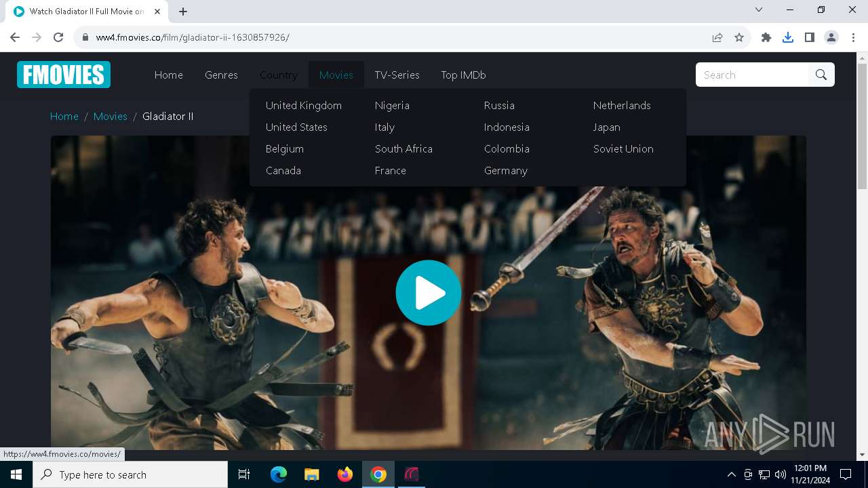The width and height of the screenshot is (868, 488).
Task: Select Russia country
Action: click(x=499, y=105)
